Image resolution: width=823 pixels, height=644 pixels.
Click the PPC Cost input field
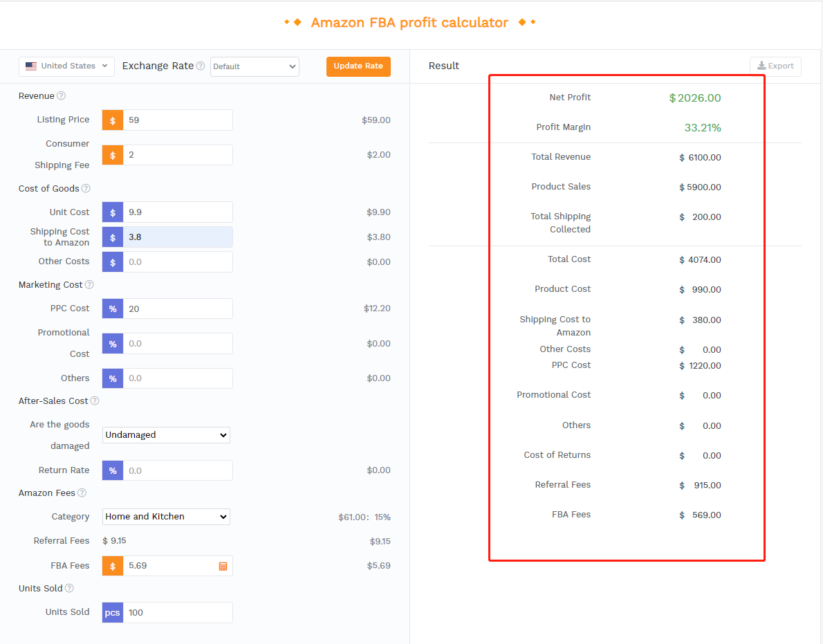(178, 309)
